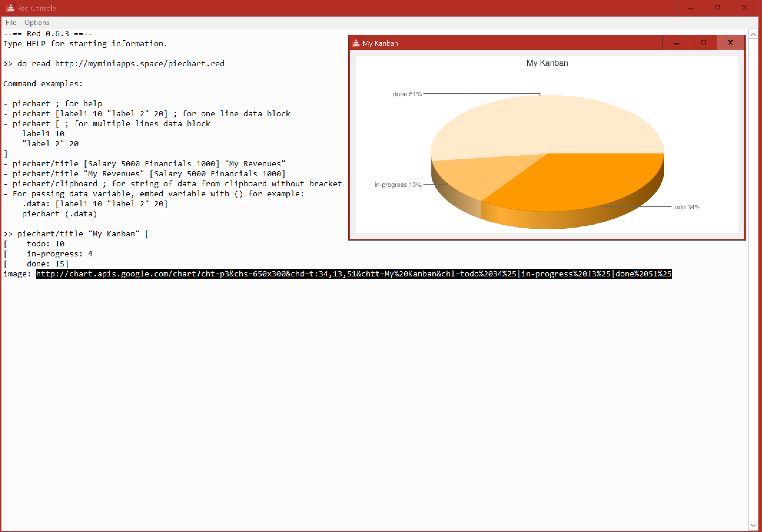Click the '--== Red 0.6.3 ==--' banner

tap(48, 34)
